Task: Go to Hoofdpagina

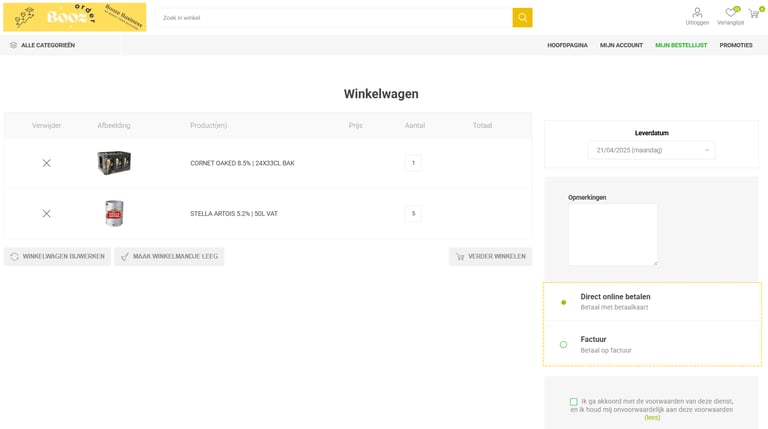Action: pyautogui.click(x=567, y=45)
